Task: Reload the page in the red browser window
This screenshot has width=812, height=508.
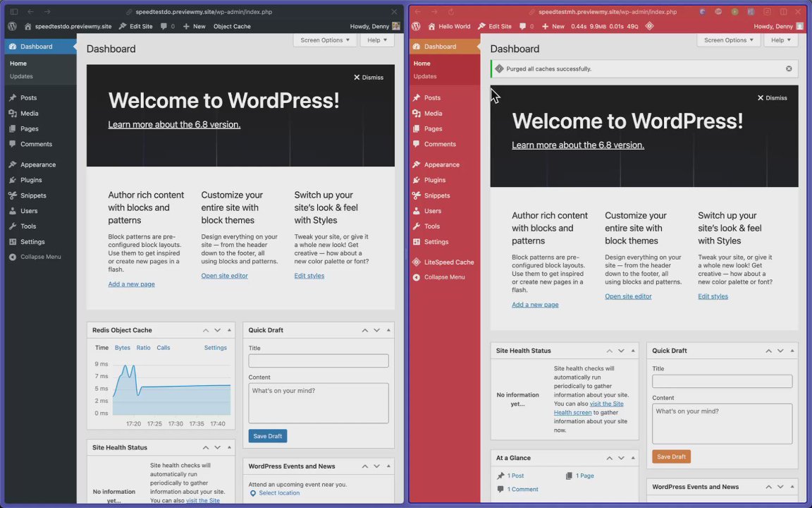Action: (x=451, y=11)
